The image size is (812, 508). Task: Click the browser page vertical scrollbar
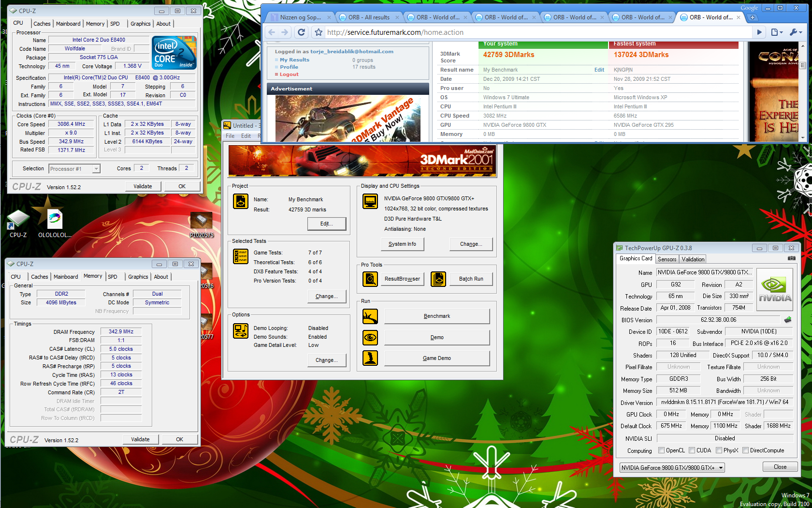(x=803, y=92)
